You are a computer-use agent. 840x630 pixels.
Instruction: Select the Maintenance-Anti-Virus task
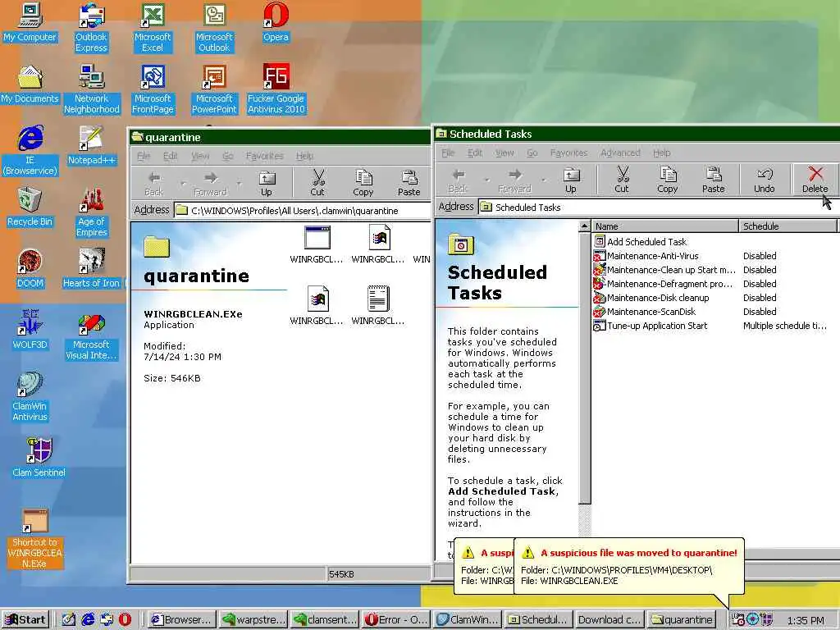pos(646,256)
